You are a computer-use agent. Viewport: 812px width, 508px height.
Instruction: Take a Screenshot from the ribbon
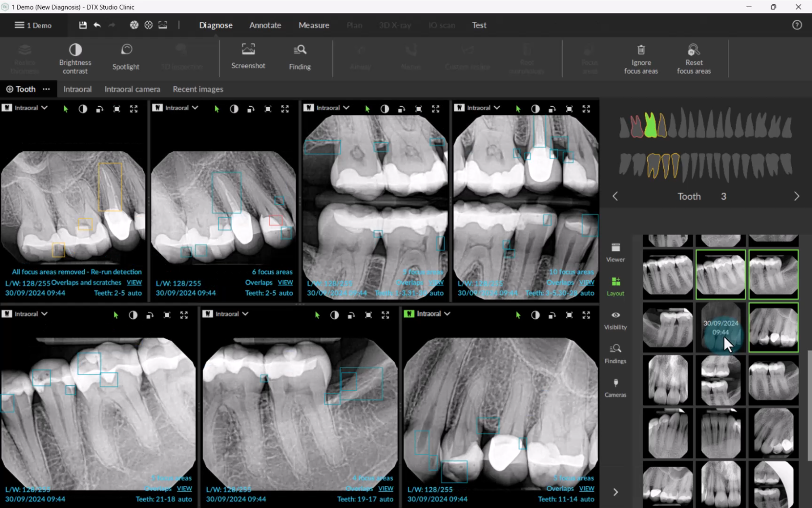pyautogui.click(x=248, y=57)
